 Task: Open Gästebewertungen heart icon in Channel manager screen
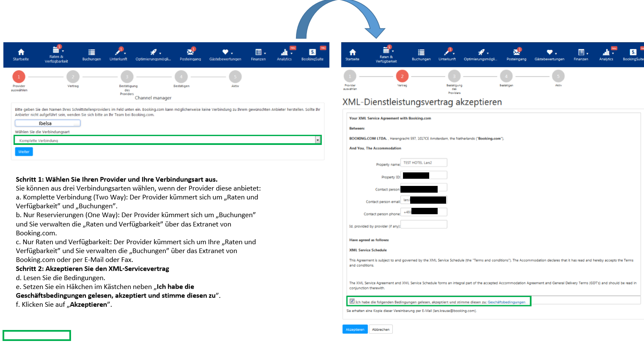coord(225,52)
